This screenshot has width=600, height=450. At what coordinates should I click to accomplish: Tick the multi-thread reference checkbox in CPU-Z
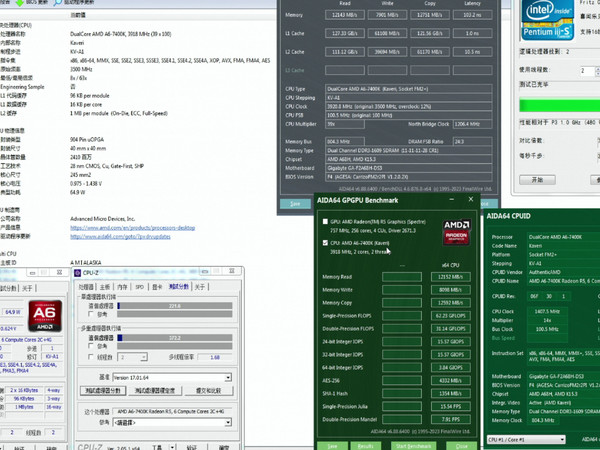(x=91, y=346)
